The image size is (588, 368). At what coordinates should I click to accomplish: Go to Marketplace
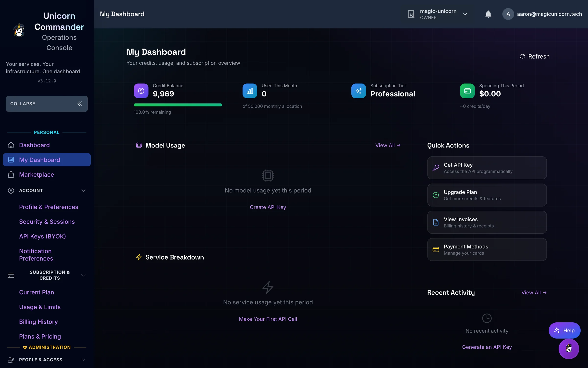pos(47,175)
